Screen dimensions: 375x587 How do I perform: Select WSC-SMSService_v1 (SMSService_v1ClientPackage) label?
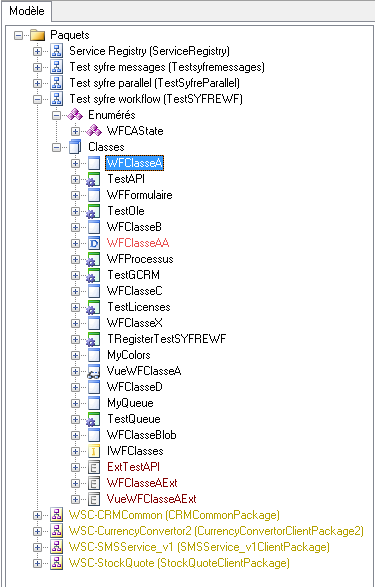pyautogui.click(x=199, y=547)
